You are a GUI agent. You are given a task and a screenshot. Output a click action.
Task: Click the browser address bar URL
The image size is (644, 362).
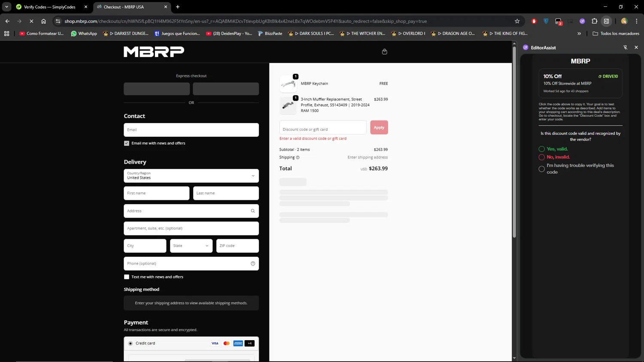(246, 21)
